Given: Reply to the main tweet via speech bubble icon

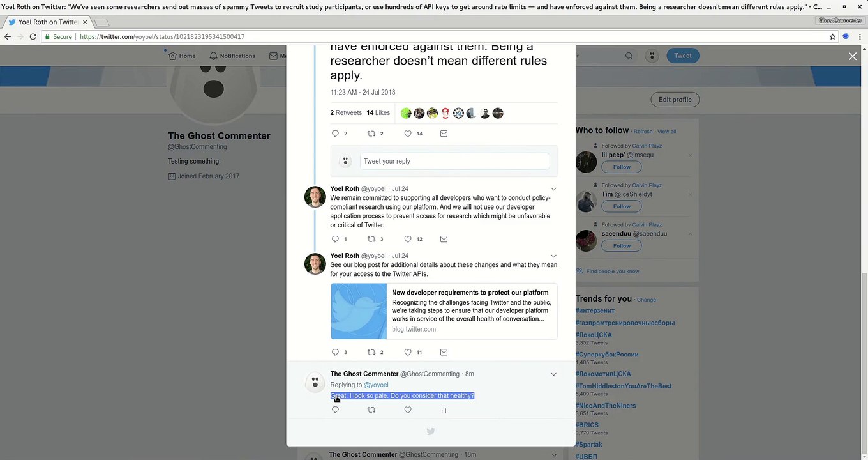Looking at the screenshot, I should (x=335, y=134).
